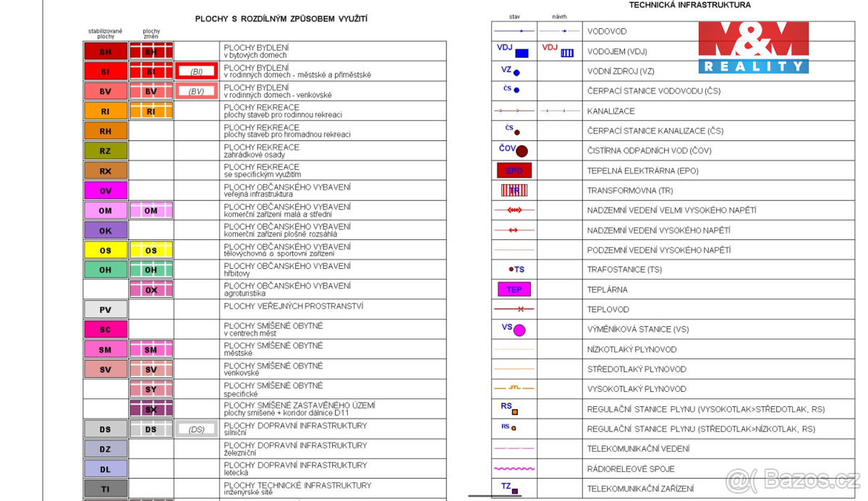Pick the solid BH swatch in stabilizované plochy
Image resolution: width=868 pixels, height=501 pixels.
106,51
